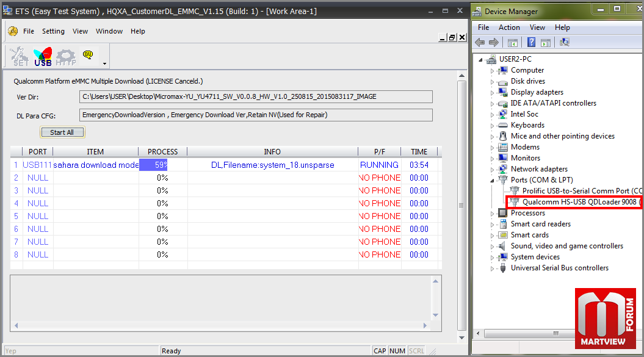Open the View menu in ETS
Screen dimensions: 644x357
tap(80, 31)
